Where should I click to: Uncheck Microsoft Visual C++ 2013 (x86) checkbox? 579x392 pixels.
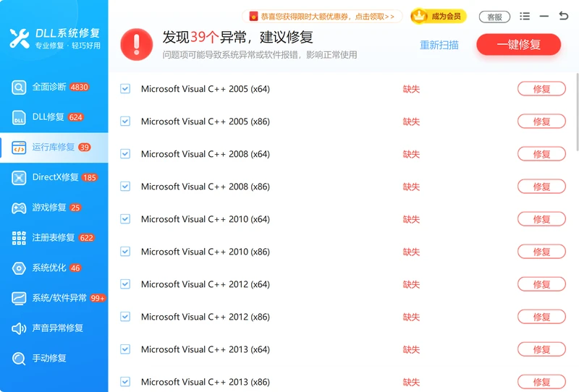[x=125, y=381]
